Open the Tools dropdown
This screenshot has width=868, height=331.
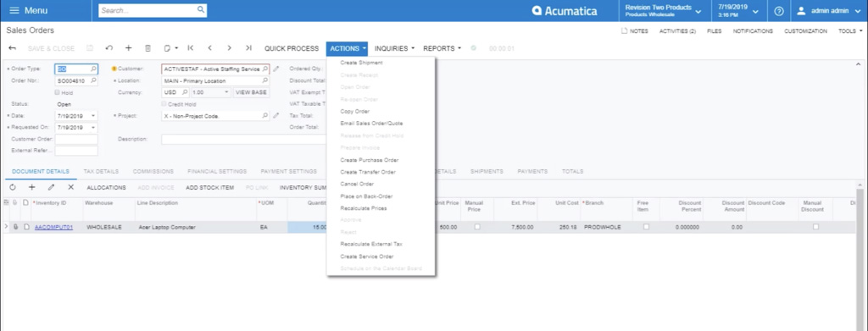849,31
